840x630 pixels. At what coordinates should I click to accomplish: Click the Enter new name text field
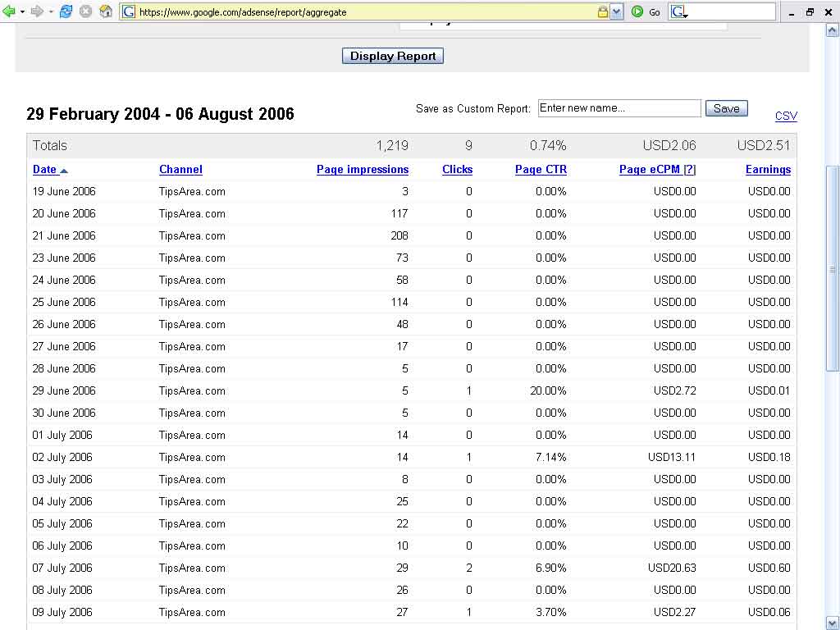click(619, 108)
